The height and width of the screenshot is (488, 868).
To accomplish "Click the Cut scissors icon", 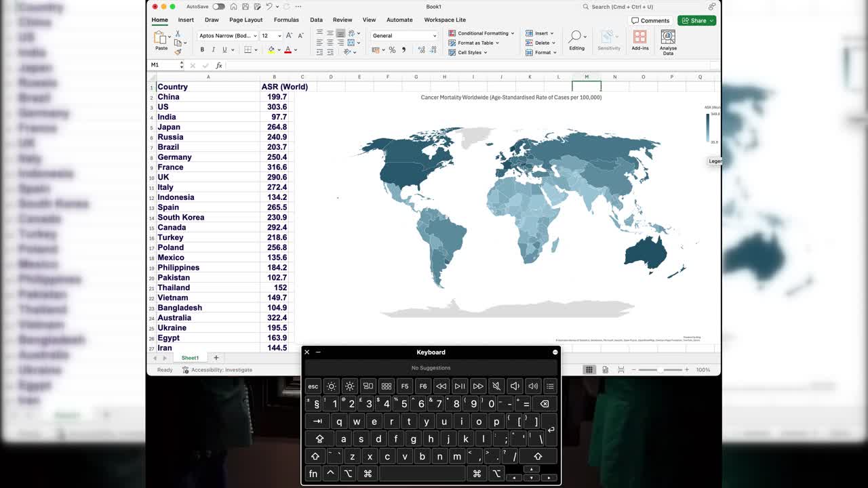I will (178, 33).
